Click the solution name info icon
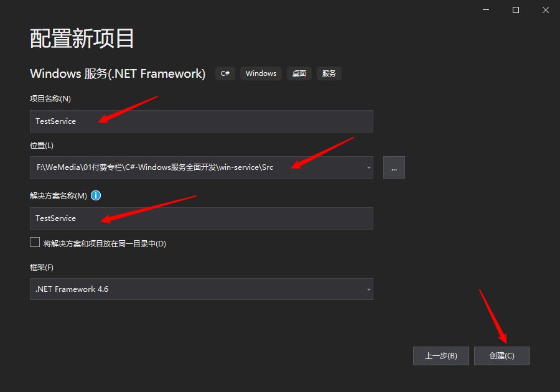Viewport: 560px width, 392px height. (x=96, y=195)
